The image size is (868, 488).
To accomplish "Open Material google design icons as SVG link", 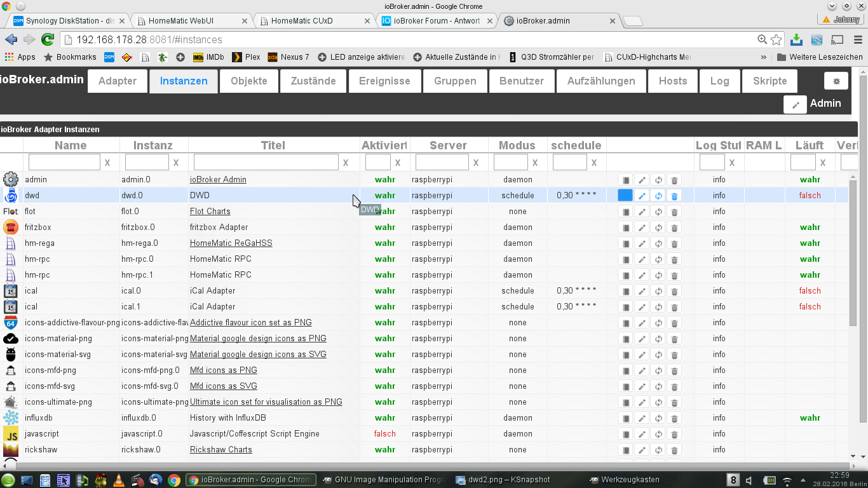I will [x=258, y=355].
